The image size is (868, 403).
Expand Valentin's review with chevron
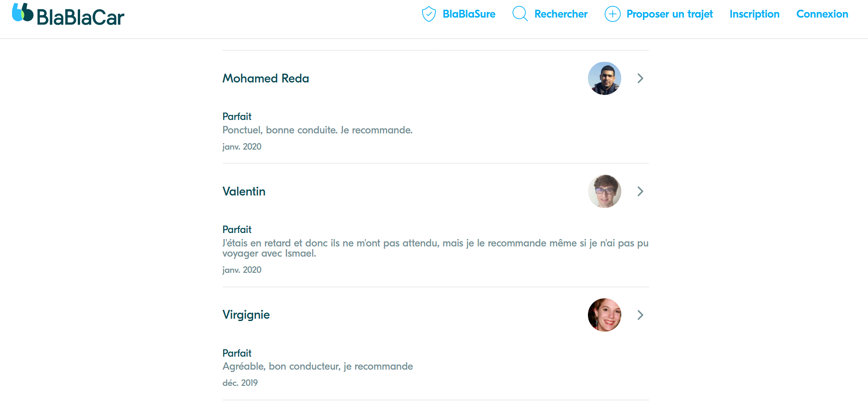[x=640, y=191]
